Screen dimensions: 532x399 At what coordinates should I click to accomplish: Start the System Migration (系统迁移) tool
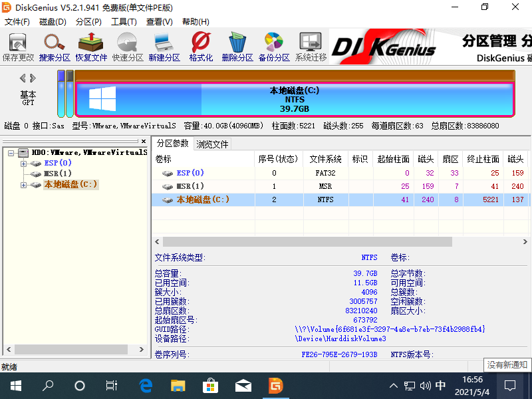pyautogui.click(x=311, y=47)
